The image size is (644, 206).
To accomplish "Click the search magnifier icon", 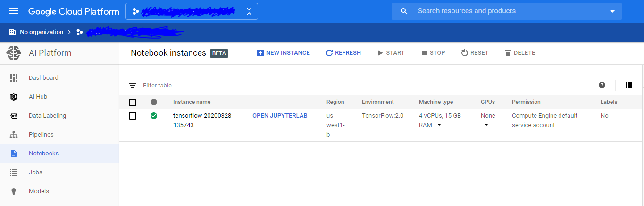I will (404, 11).
